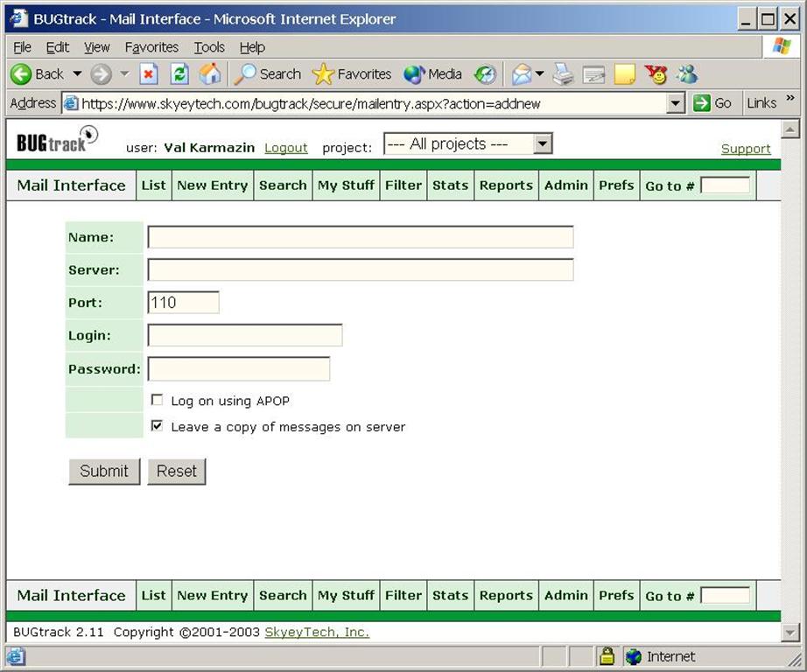807x672 pixels.
Task: Click the Stop icon in browser toolbar
Action: tap(149, 74)
